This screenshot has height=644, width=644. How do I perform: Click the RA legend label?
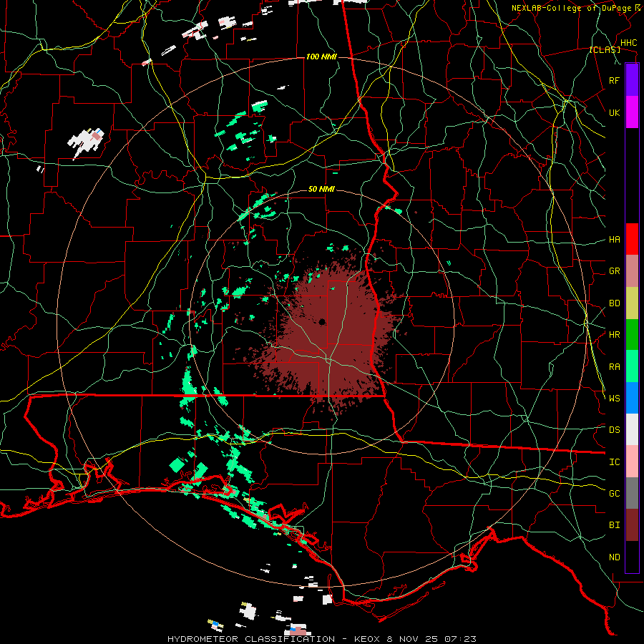pos(614,367)
